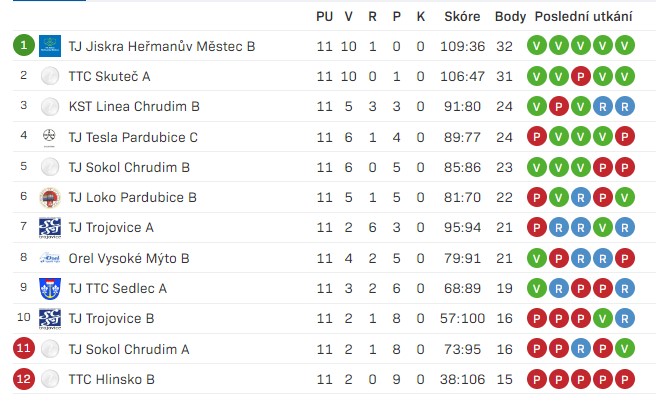Click Orel Vysoké Mýto B logo

point(50,258)
